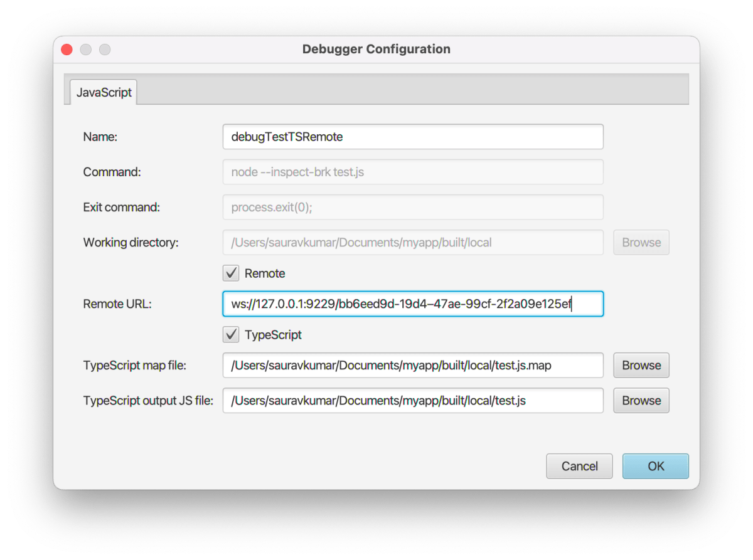
Task: Click the disabled Command input field
Action: pos(413,172)
